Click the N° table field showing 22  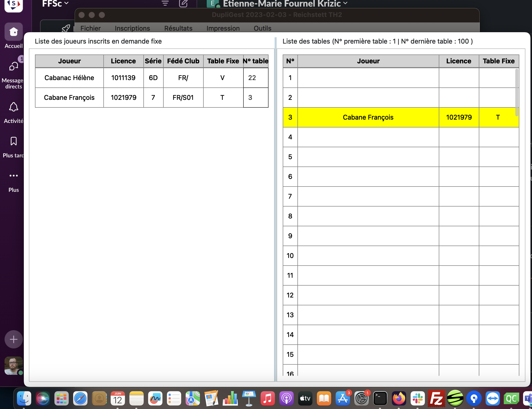(x=255, y=78)
